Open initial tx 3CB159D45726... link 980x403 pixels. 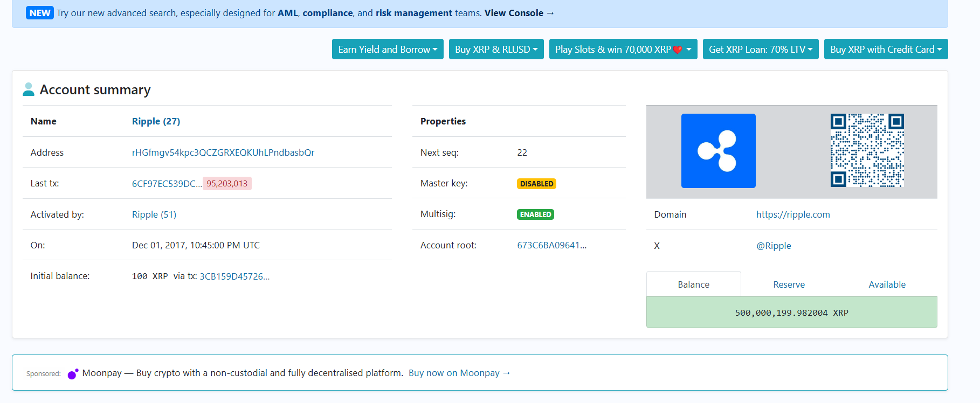point(234,276)
